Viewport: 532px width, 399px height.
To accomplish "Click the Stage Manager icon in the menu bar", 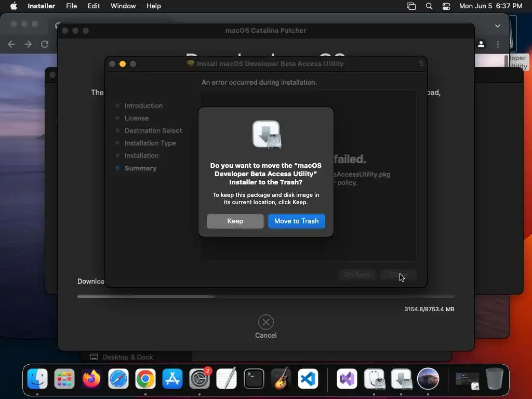I will coord(411,6).
